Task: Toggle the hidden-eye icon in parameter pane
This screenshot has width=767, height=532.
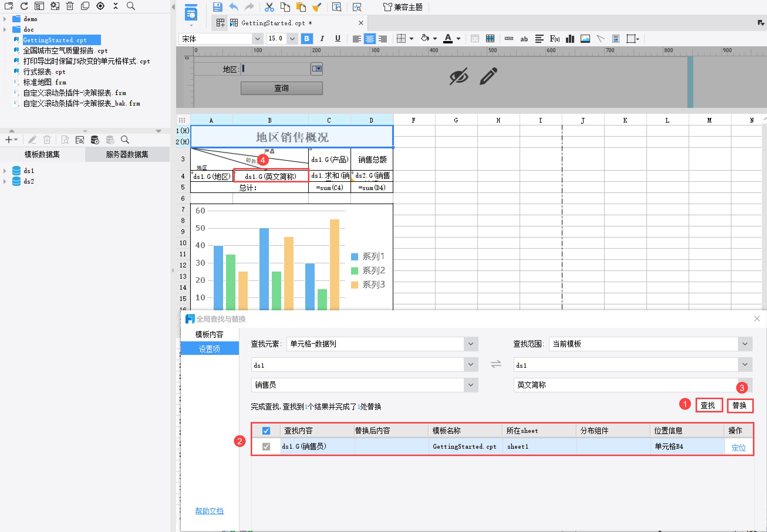Action: [459, 76]
